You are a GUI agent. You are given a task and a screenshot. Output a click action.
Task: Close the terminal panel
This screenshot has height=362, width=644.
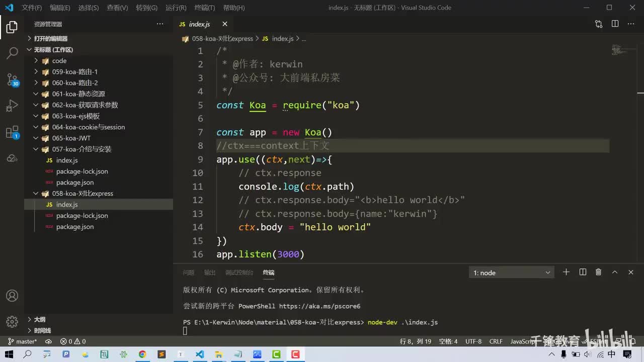pos(631,272)
